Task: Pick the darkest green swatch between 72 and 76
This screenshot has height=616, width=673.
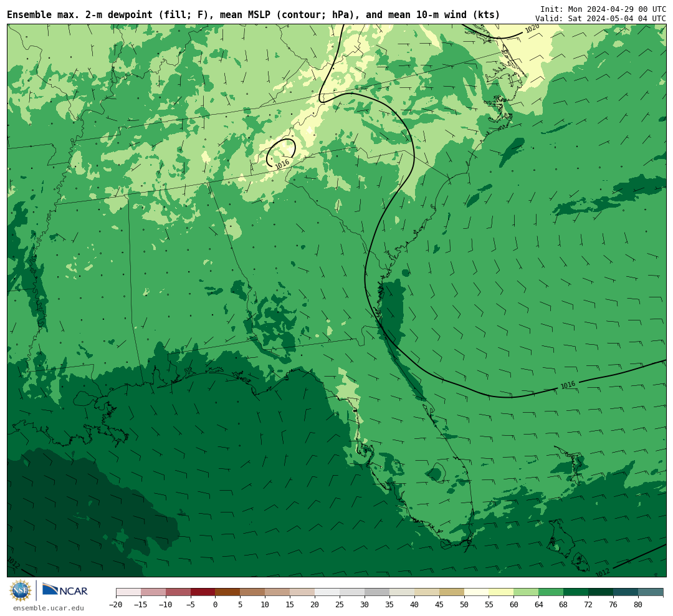Action: point(601,592)
